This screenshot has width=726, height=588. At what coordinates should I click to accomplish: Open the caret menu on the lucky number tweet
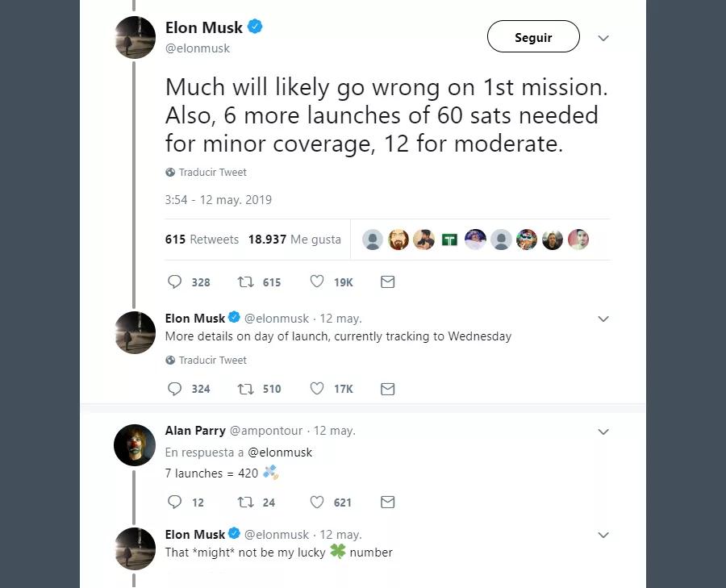click(x=603, y=535)
